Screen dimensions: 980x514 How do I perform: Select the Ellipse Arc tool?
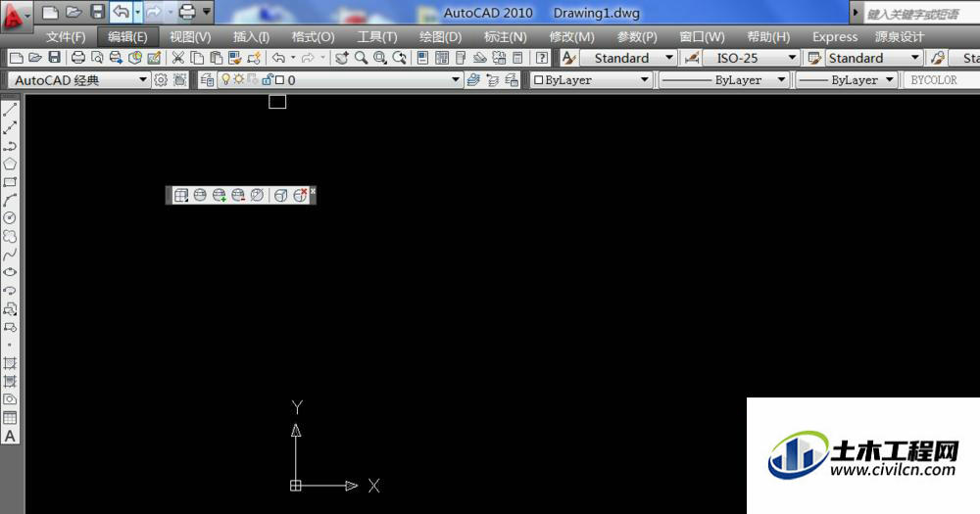(x=10, y=291)
